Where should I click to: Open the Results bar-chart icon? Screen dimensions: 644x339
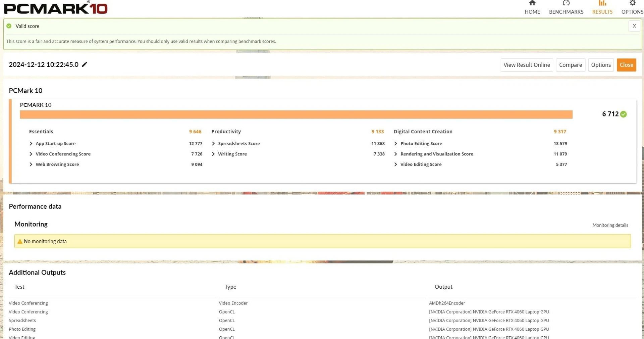click(x=602, y=3)
